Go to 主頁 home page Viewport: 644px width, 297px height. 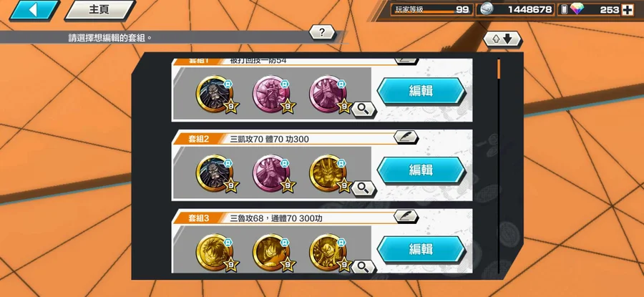click(99, 10)
